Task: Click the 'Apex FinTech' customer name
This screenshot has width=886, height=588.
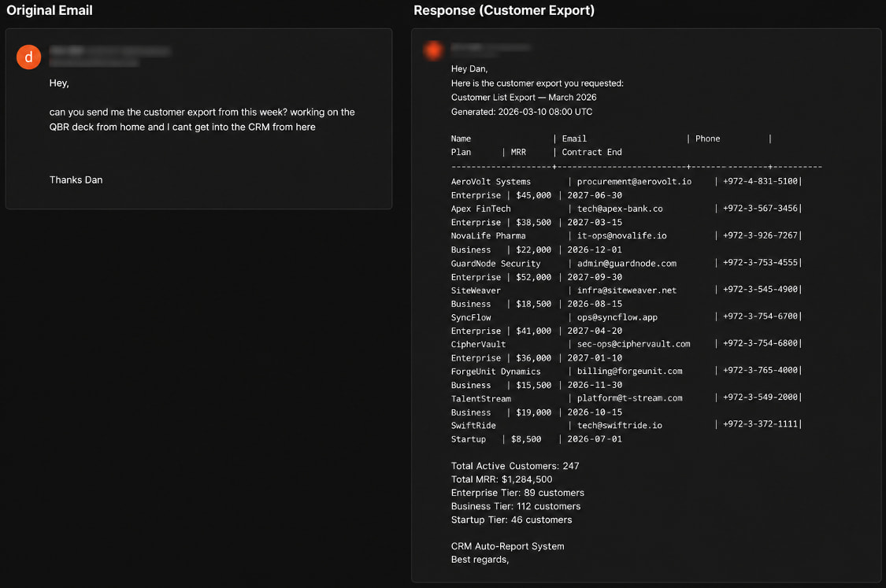Action: click(x=480, y=209)
